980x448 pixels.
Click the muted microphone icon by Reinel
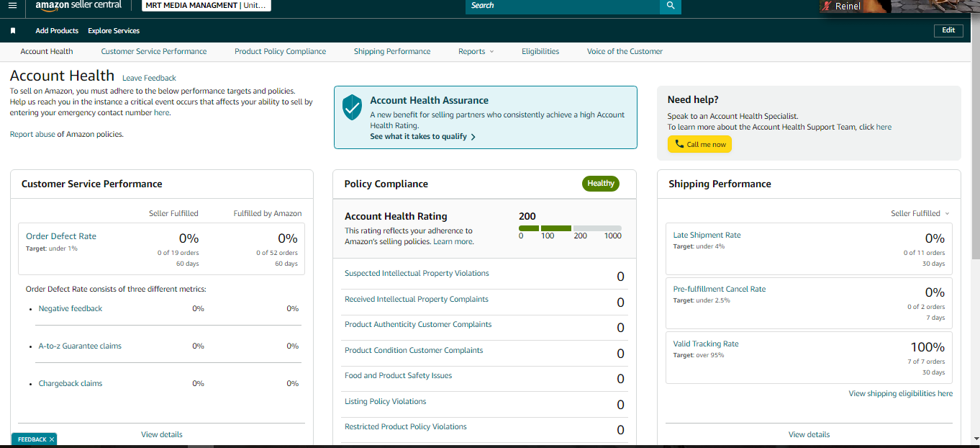point(827,6)
